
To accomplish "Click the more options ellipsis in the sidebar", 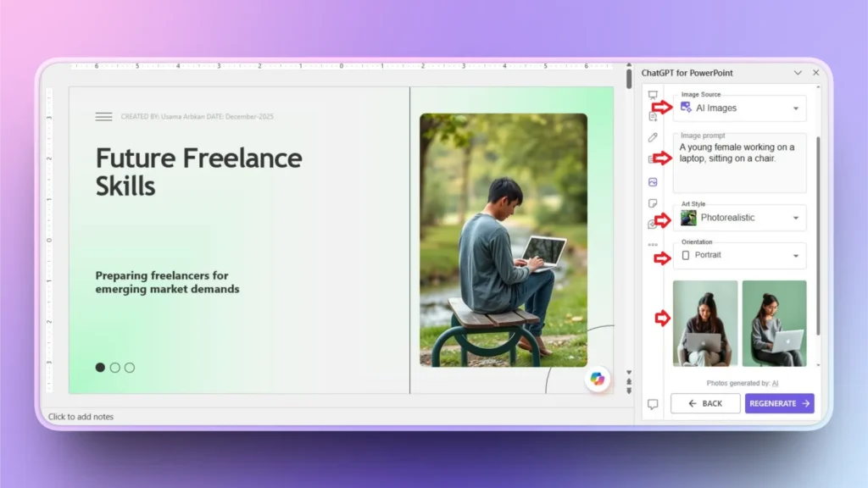I will [653, 243].
